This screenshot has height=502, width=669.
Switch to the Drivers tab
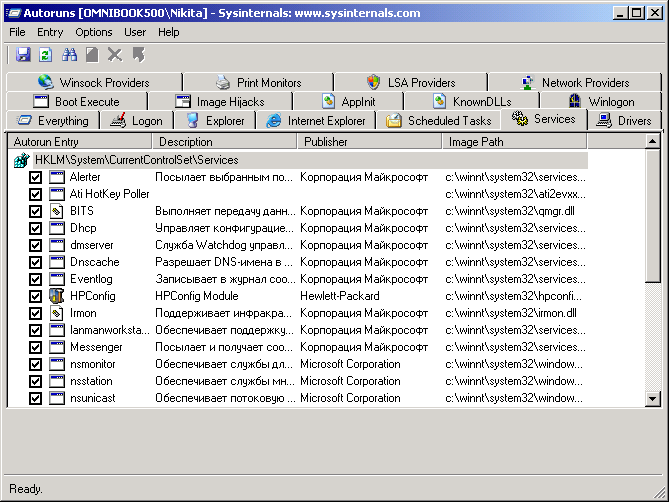624,121
